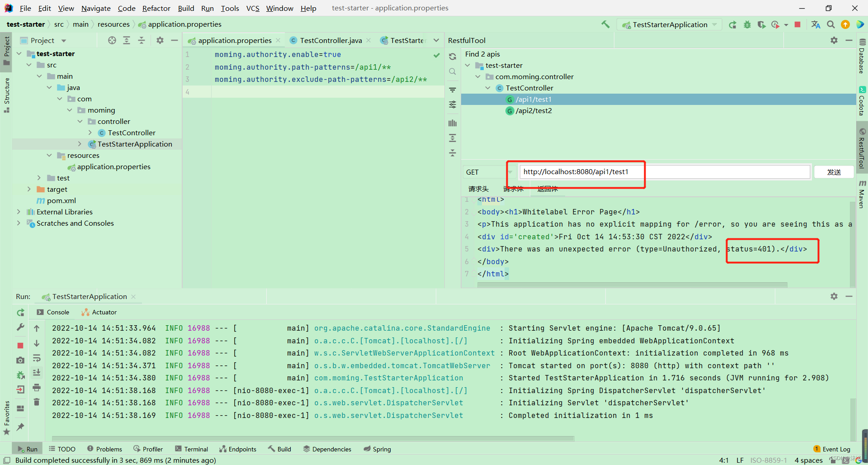Viewport: 868px width, 465px height.
Task: Click the 发送 button to send the request
Action: tap(834, 172)
